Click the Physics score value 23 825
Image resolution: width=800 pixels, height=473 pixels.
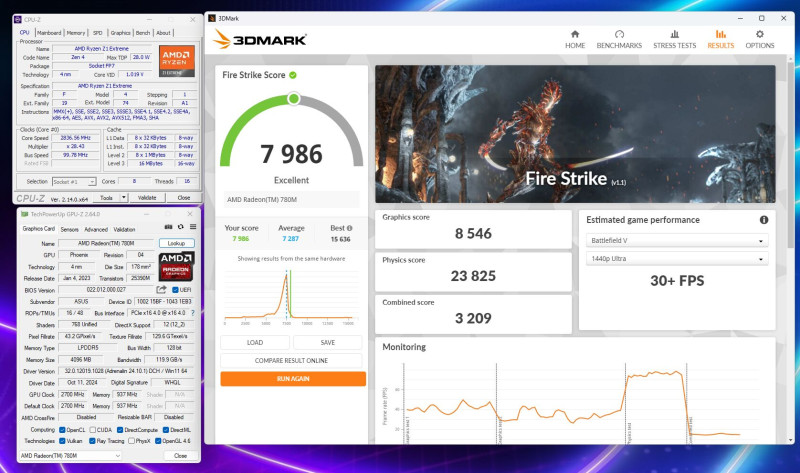click(473, 276)
